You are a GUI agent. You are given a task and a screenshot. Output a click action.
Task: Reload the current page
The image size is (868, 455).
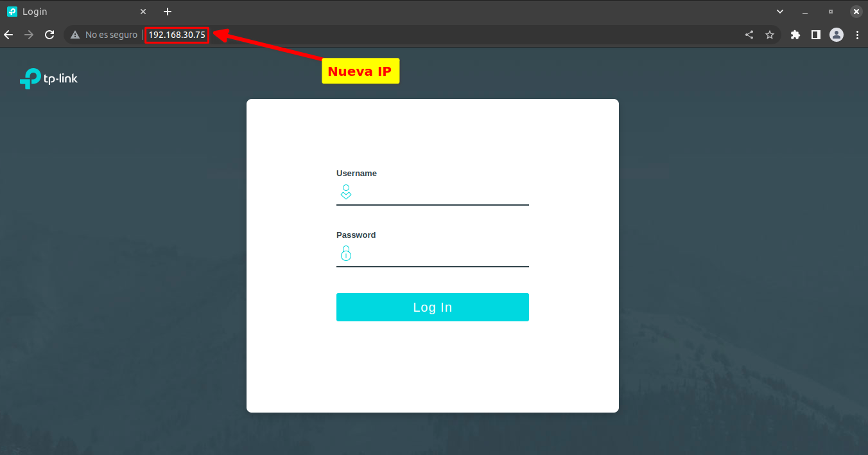click(49, 35)
